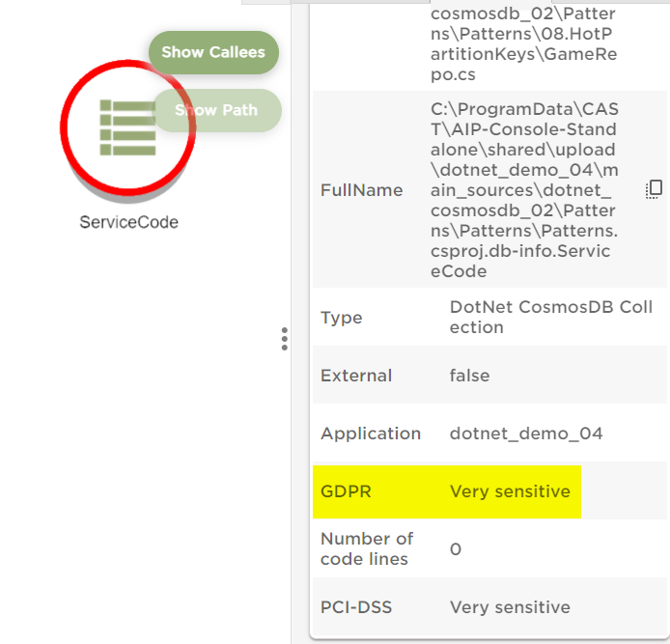Select the DotNet CosmosDB Collection type value
The image size is (670, 644).
pos(550,317)
